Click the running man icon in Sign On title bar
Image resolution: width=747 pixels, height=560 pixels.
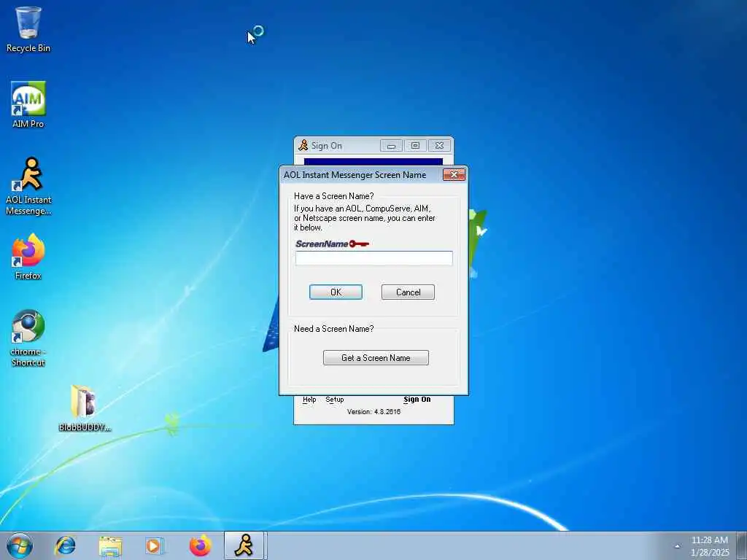[x=303, y=145]
